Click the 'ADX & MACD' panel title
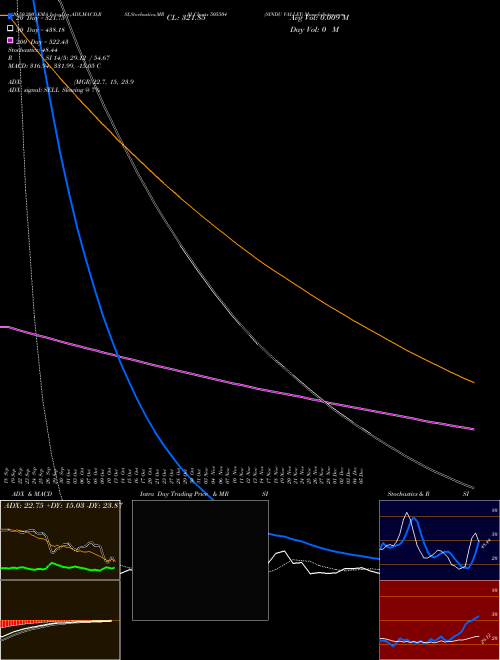This screenshot has height=660, width=500. [x=32, y=494]
